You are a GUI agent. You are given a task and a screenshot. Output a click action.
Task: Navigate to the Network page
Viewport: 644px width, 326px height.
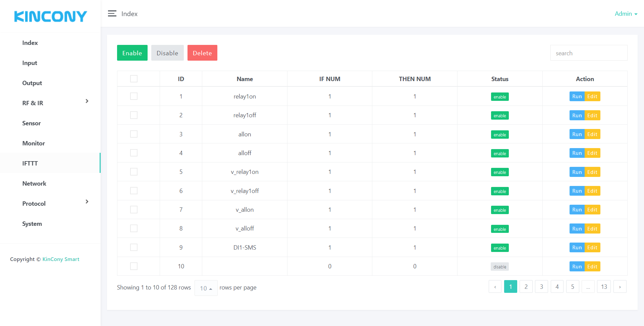pos(34,184)
